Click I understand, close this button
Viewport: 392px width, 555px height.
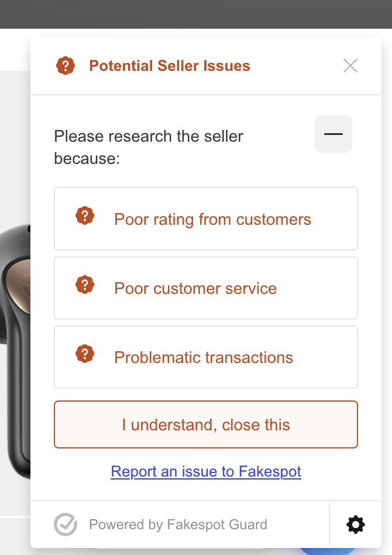pos(206,424)
